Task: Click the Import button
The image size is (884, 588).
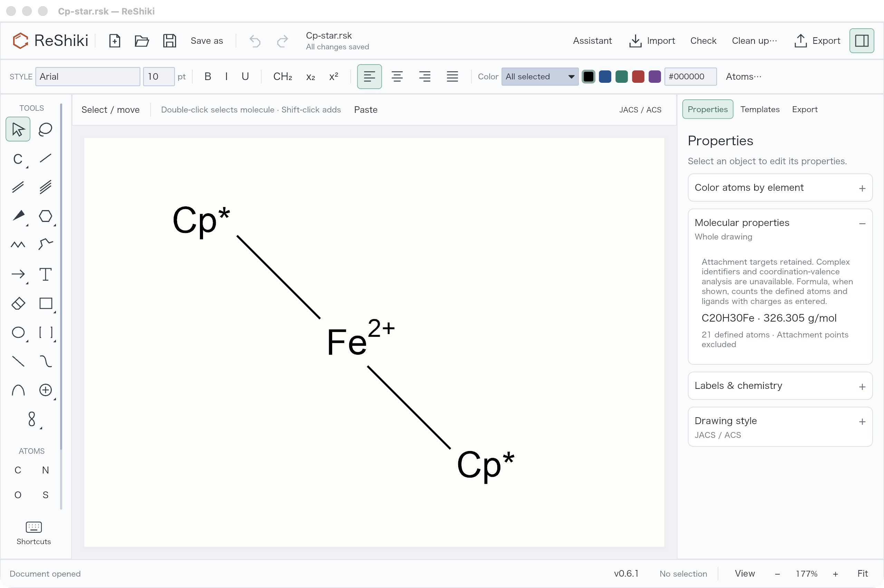Action: click(x=652, y=40)
